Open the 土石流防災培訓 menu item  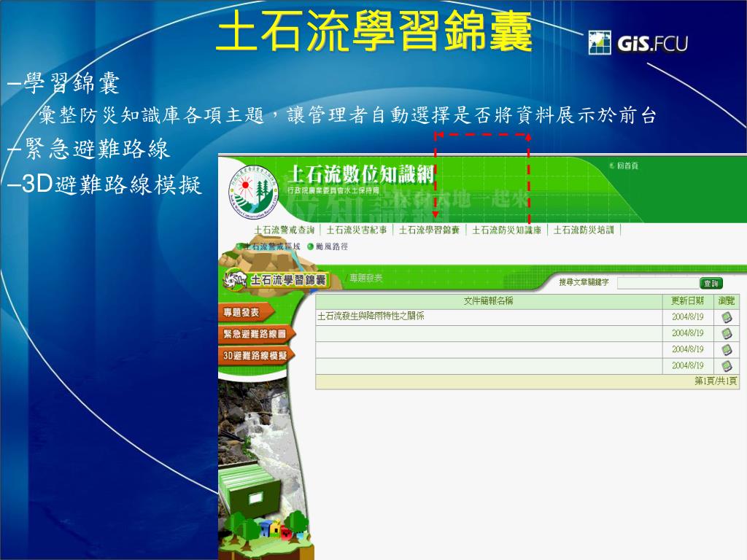[584, 230]
